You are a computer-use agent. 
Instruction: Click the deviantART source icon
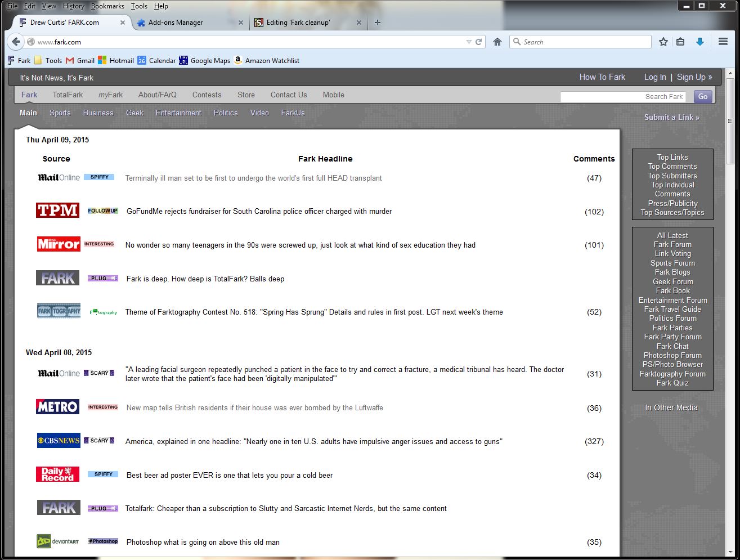tap(58, 541)
